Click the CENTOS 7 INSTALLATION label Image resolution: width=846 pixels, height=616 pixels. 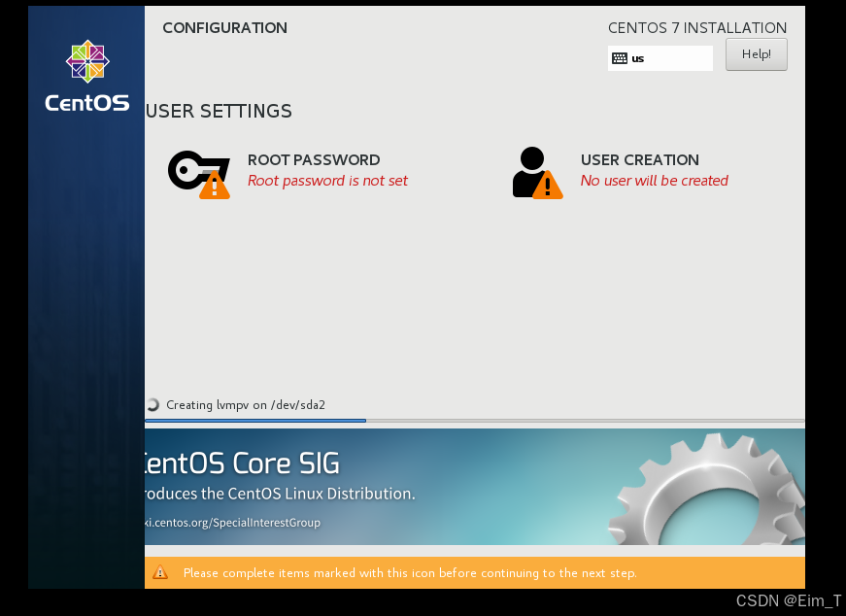(697, 28)
